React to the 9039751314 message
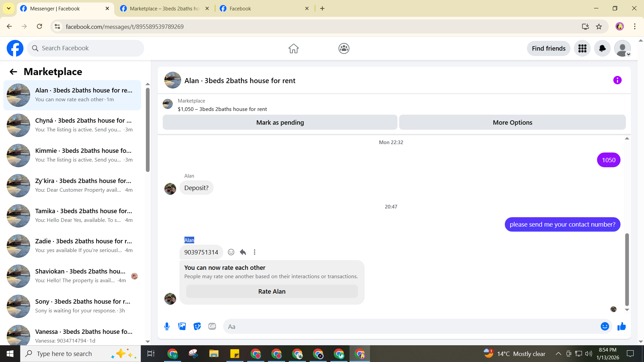644x362 pixels. tap(231, 252)
